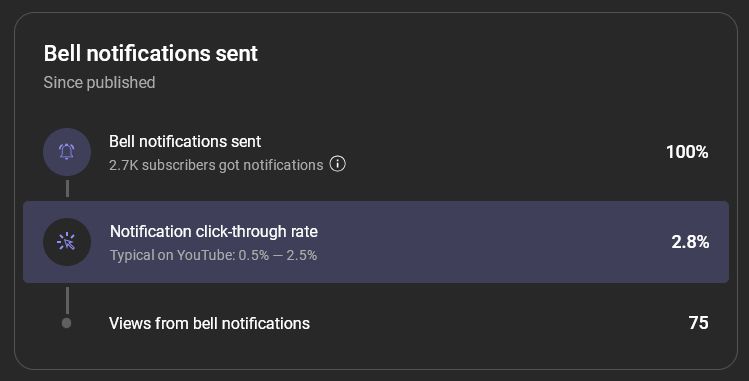Click the Views from bell notifications dot
Screen dimensions: 749x381
[67, 323]
